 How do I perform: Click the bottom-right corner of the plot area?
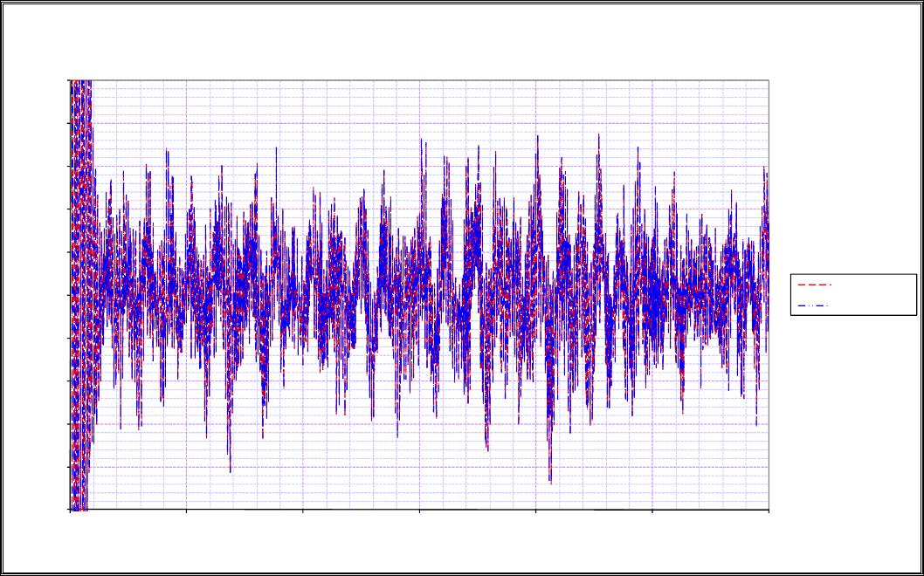tap(769, 509)
